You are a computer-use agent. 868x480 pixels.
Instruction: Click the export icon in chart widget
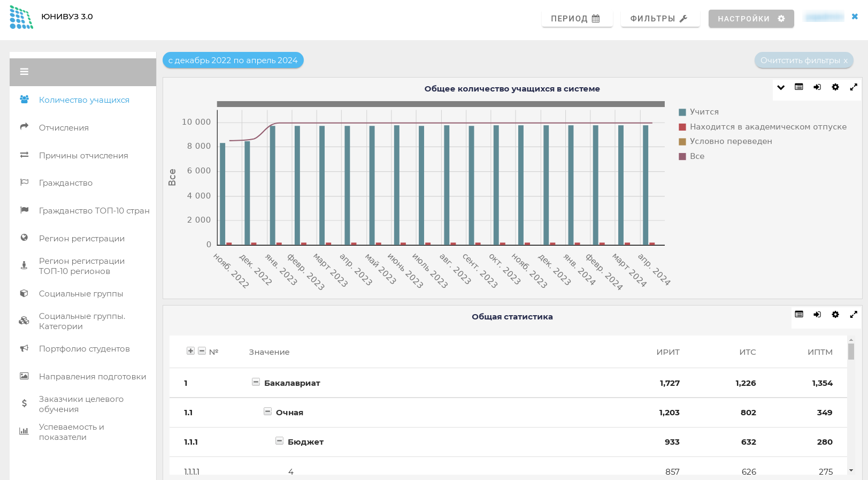pos(817,87)
